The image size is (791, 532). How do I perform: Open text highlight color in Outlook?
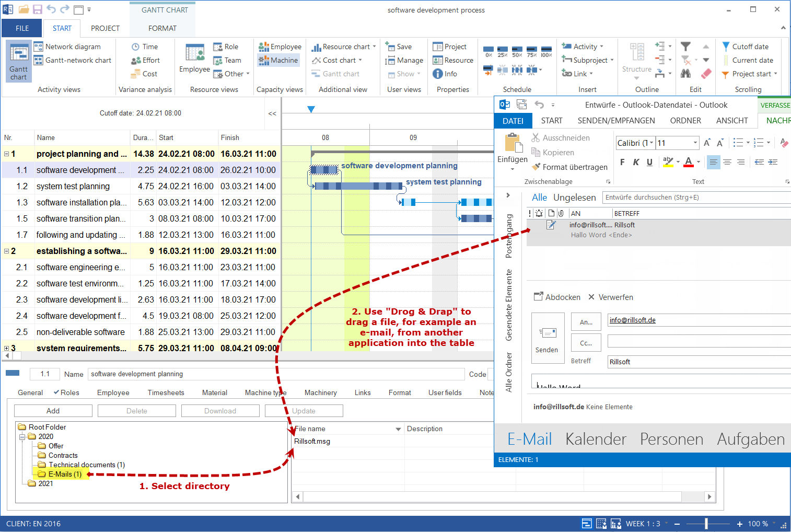click(671, 162)
